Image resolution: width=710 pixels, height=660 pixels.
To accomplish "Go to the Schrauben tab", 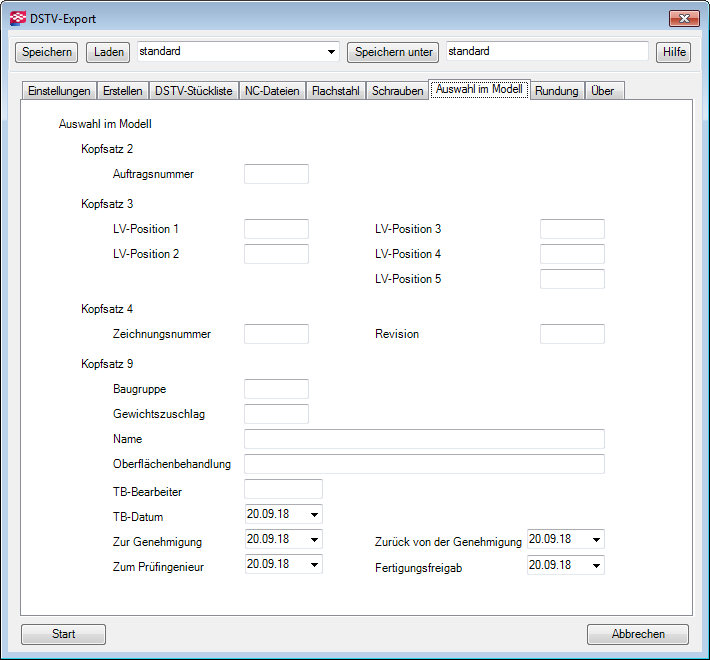I will [397, 91].
